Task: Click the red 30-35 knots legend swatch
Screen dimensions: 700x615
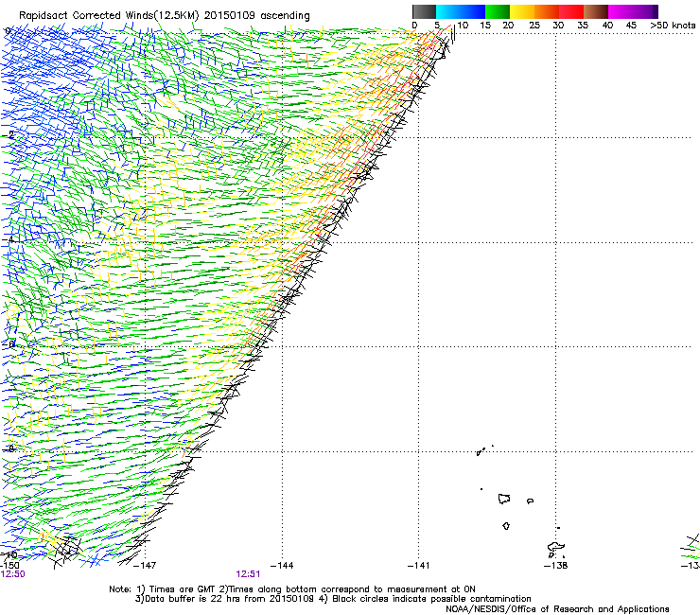Action: (571, 11)
